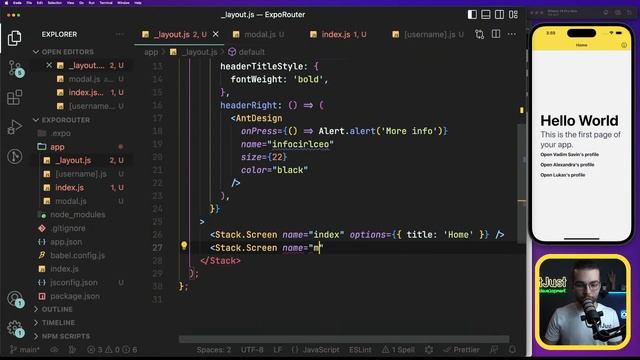Open editor More Actions ellipsis
Screen dimensions: 640x360
pyautogui.click(x=512, y=34)
